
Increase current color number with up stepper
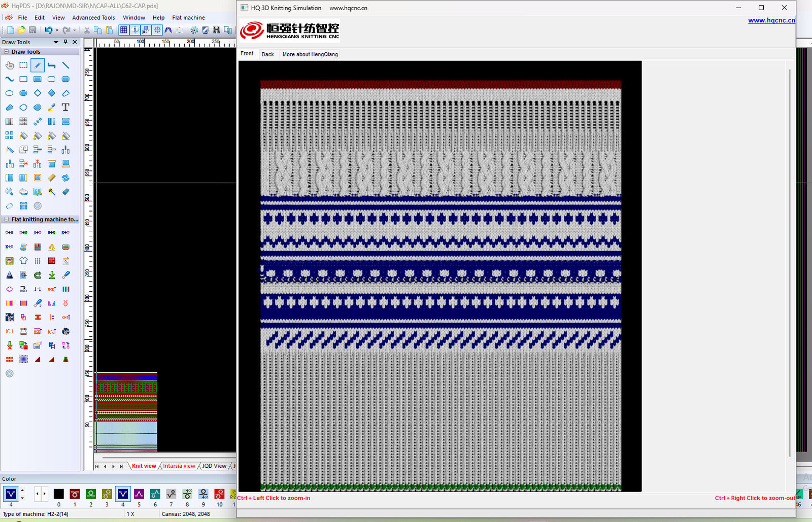tap(22, 491)
